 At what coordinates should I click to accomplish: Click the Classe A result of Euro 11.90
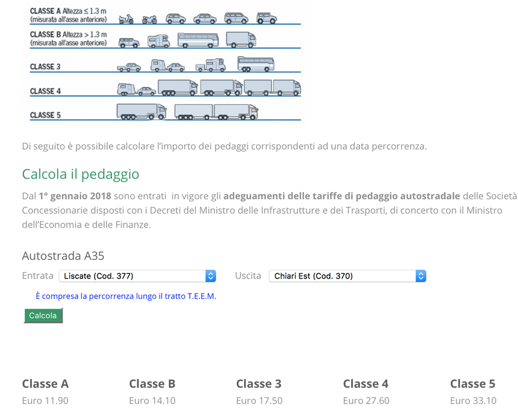45,401
